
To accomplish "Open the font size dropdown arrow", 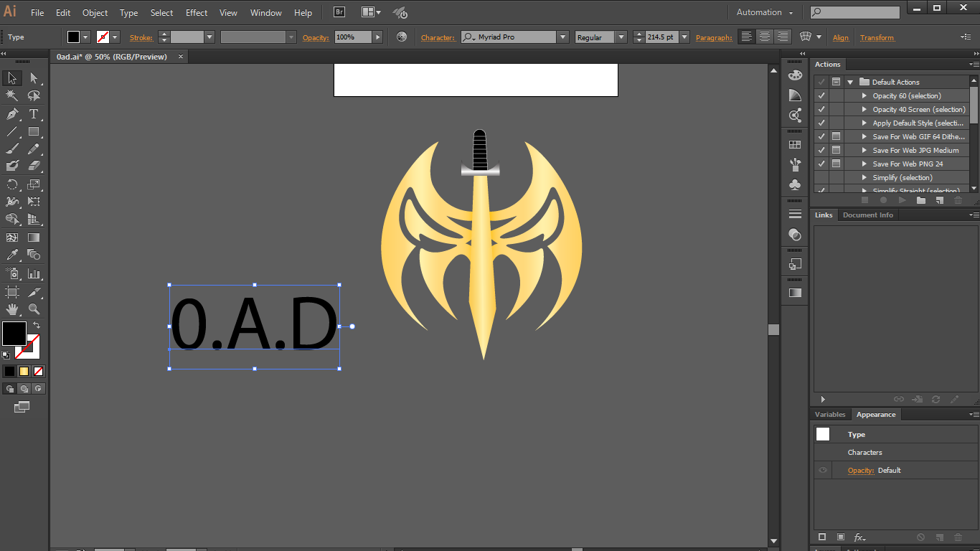I will click(x=684, y=37).
